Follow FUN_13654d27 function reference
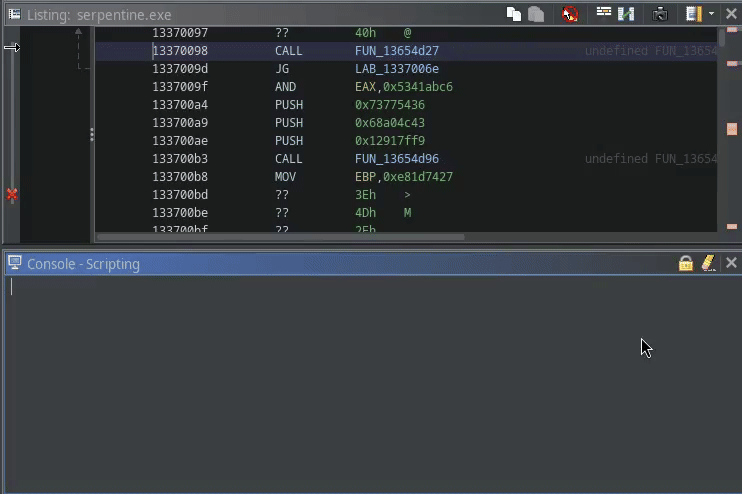 [x=397, y=51]
